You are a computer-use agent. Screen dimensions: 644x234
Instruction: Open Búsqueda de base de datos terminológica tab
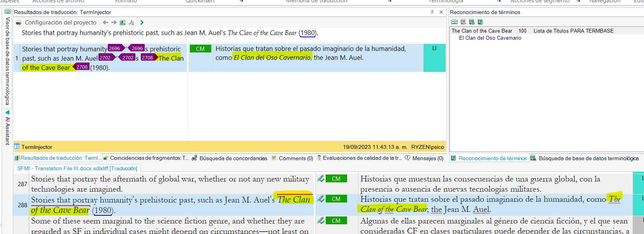(x=585, y=158)
